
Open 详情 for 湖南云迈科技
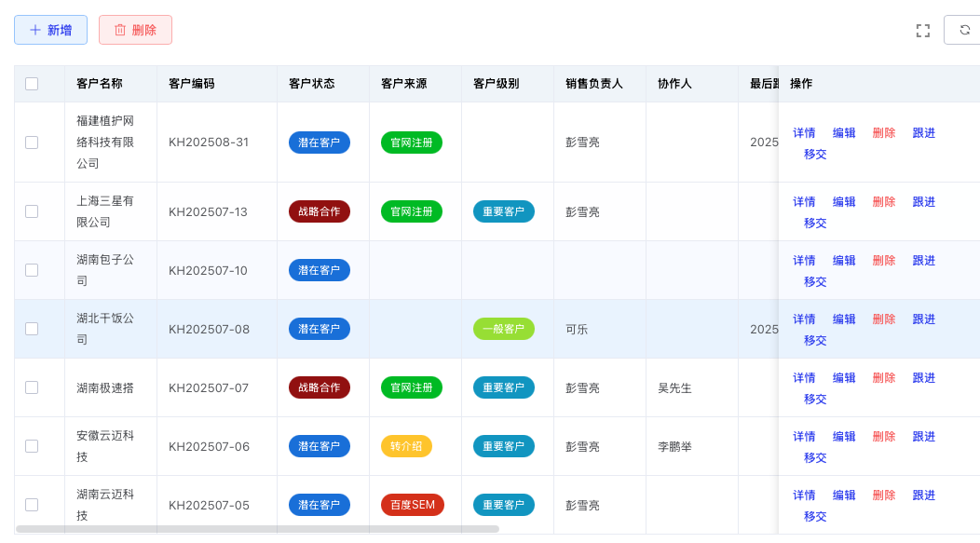pyautogui.click(x=804, y=495)
